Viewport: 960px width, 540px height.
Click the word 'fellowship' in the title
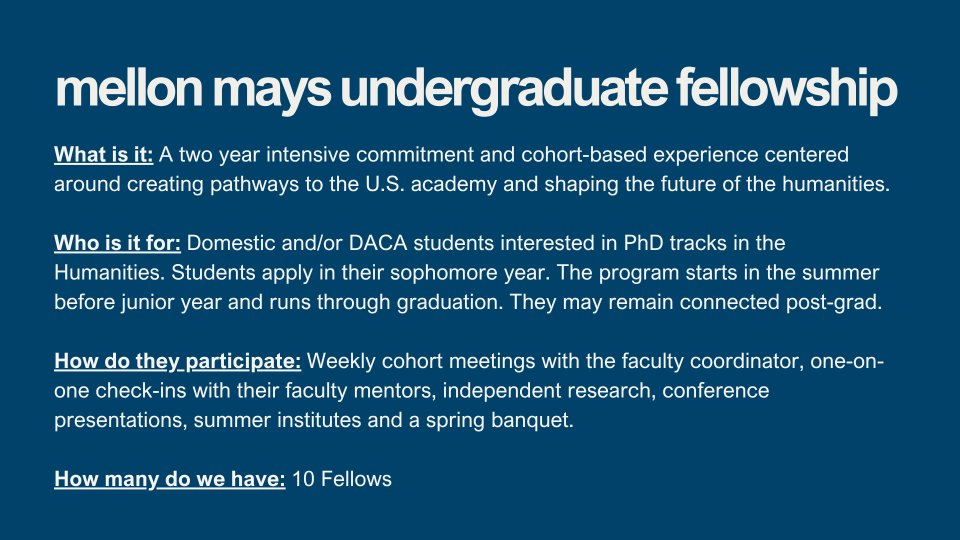pyautogui.click(x=787, y=91)
